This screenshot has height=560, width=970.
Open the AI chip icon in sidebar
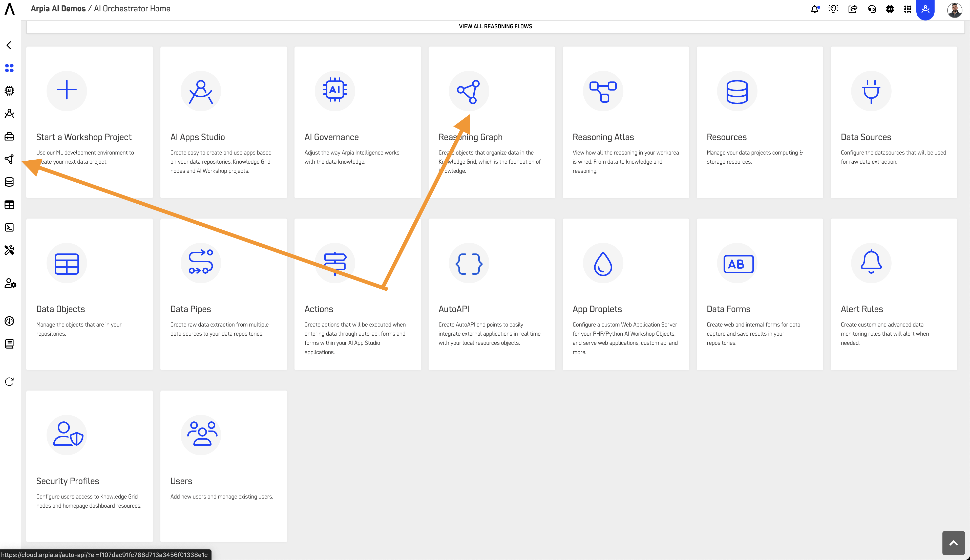pos(9,91)
